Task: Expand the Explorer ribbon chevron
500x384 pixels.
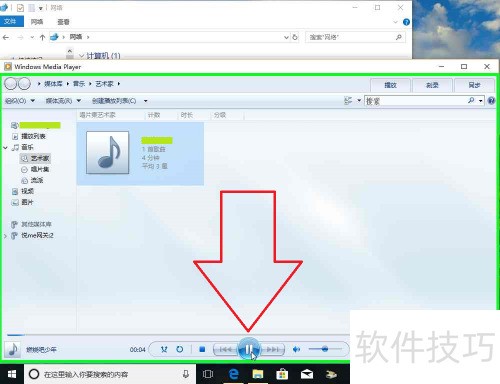Action: [395, 22]
